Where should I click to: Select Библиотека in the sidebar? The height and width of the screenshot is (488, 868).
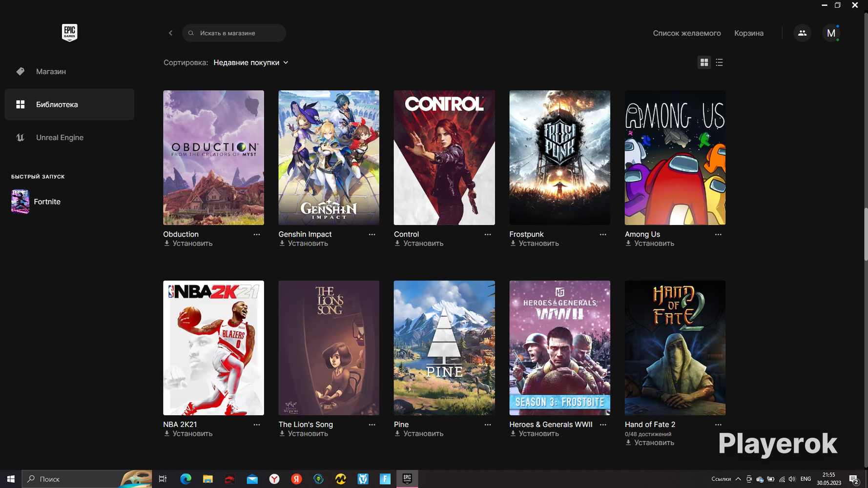pos(69,104)
